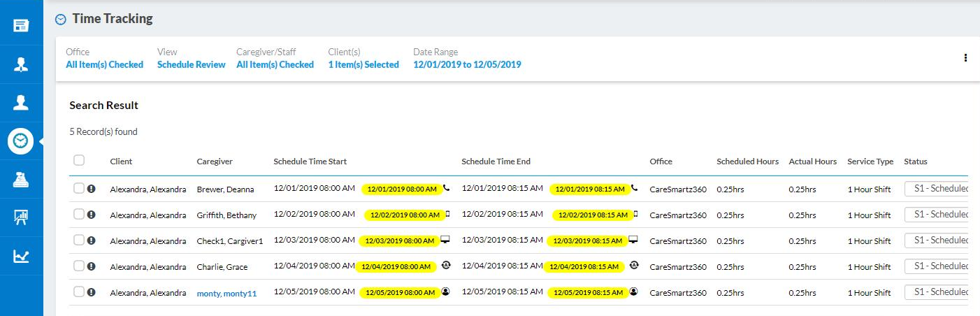Screen dimensions: 980x316
Task: Click alert icon in Griffith, Bethany row
Action: [x=91, y=215]
